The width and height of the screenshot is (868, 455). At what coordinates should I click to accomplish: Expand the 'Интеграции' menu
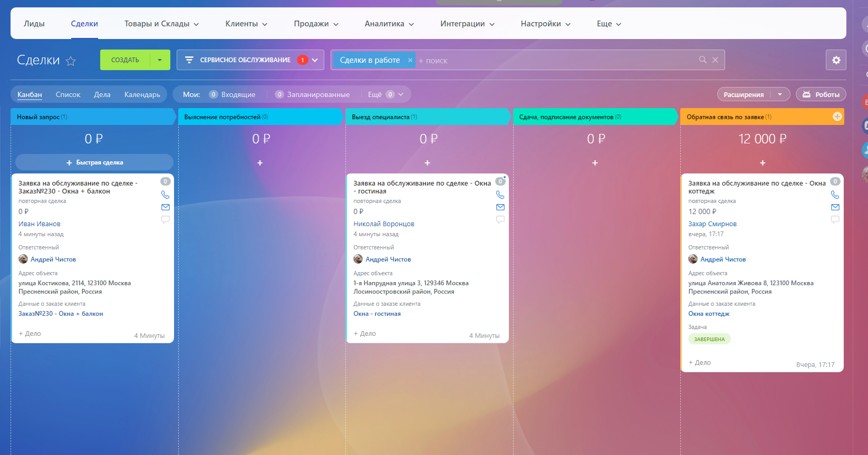(x=467, y=24)
